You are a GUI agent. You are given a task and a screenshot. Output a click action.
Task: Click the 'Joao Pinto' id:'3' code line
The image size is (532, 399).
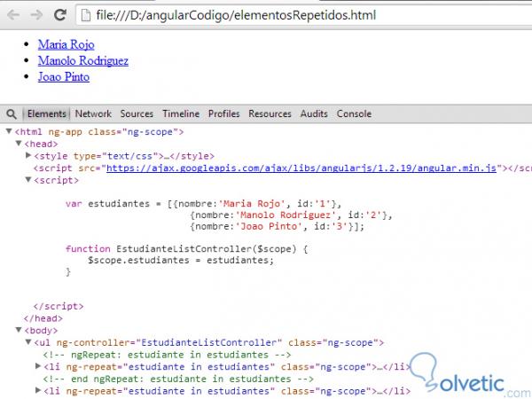pos(278,226)
